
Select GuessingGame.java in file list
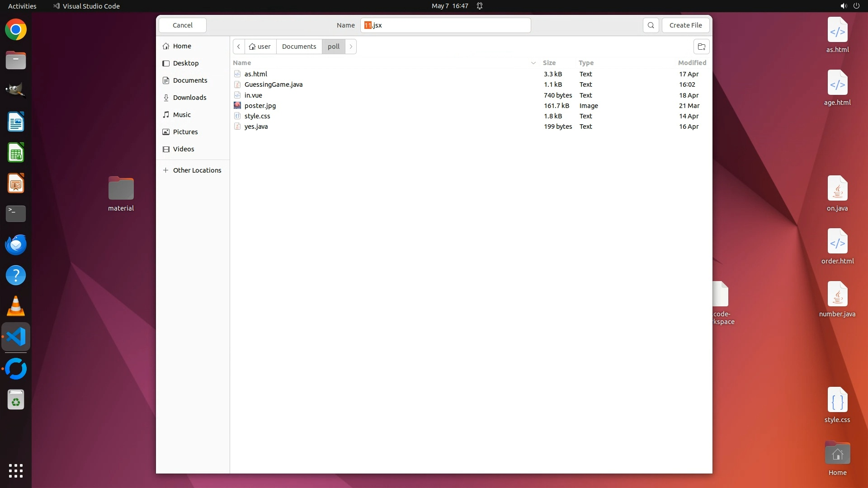(273, 84)
